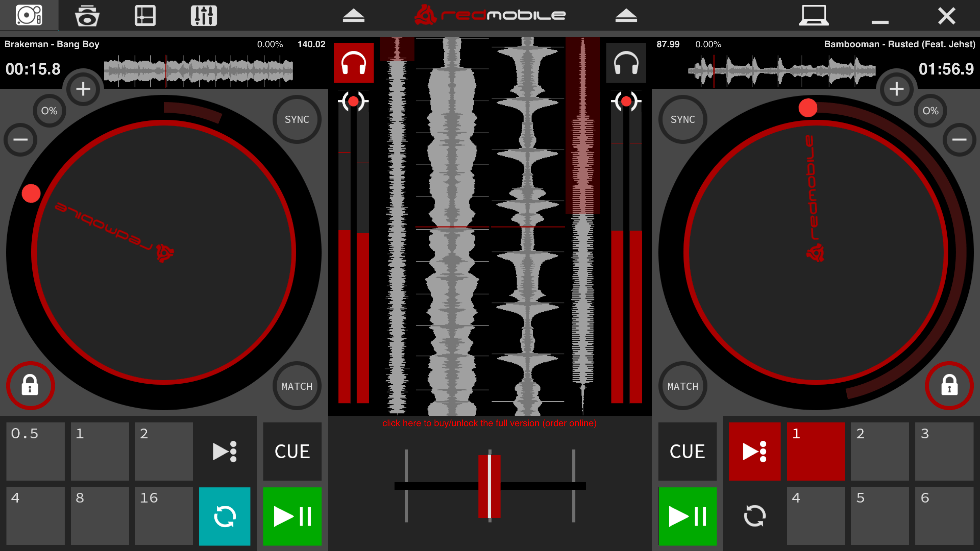This screenshot has height=551, width=980.
Task: Trigger hot cue 6 on right deck
Action: point(944,516)
